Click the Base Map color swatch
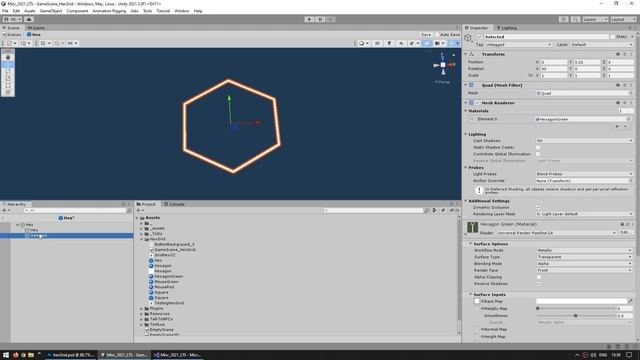Viewport: 640px width, 360px height. tap(581, 301)
